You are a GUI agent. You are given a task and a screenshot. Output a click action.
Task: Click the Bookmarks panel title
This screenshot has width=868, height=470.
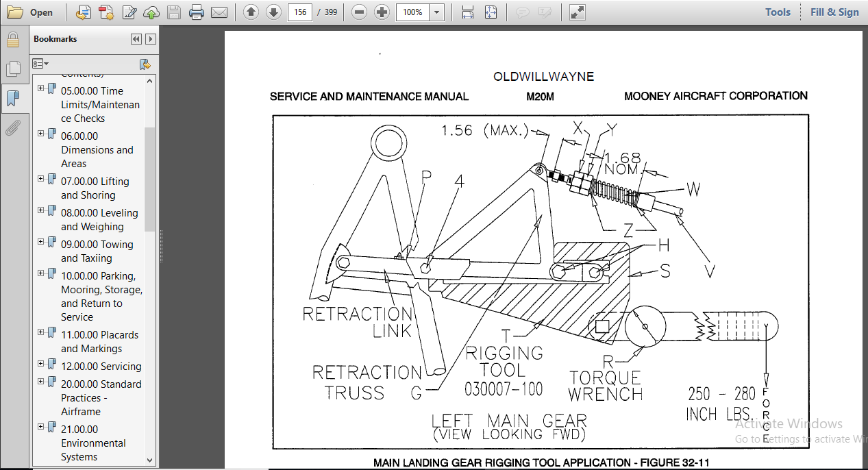click(x=55, y=39)
